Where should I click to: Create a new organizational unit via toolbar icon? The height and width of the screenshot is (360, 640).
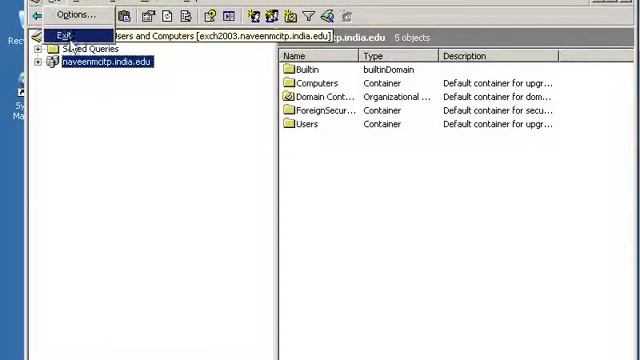point(291,16)
